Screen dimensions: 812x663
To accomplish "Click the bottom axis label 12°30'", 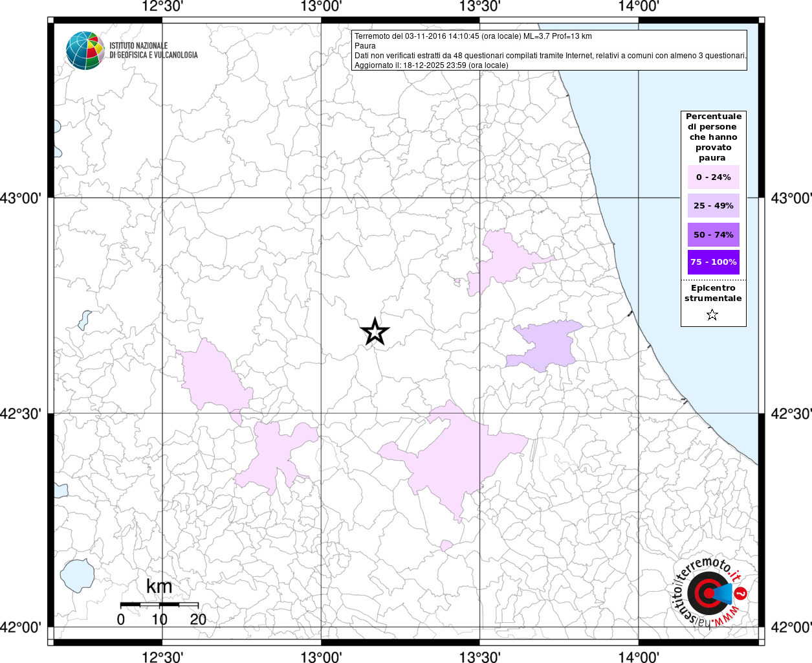I will point(162,657).
